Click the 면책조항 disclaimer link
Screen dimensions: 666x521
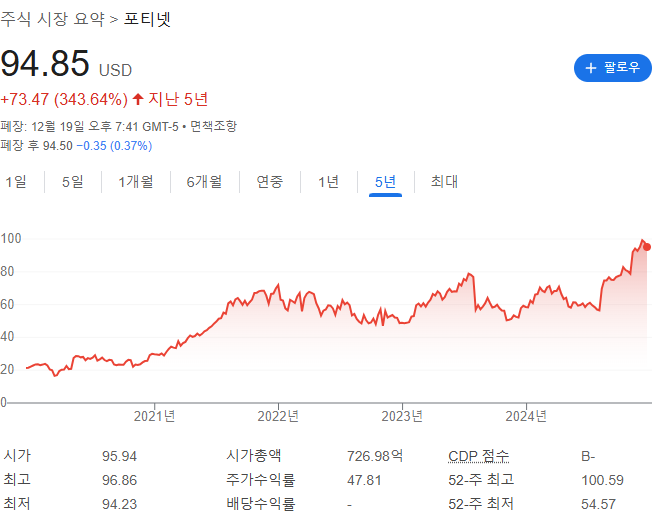pyautogui.click(x=213, y=126)
